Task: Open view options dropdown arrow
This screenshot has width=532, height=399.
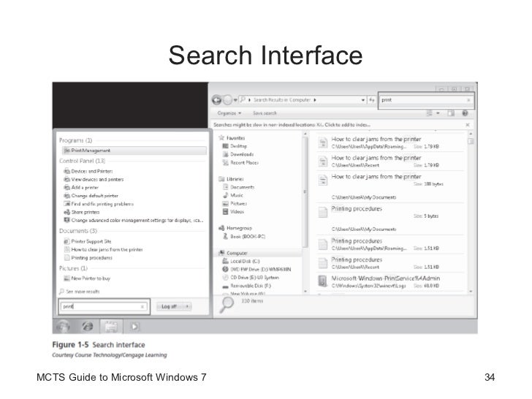Action: [438, 113]
